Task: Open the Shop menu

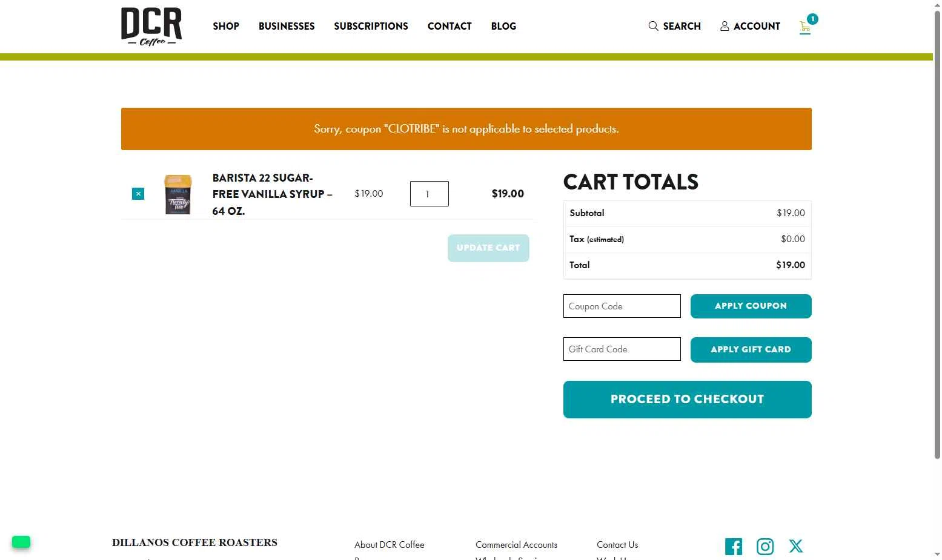Action: [x=226, y=26]
